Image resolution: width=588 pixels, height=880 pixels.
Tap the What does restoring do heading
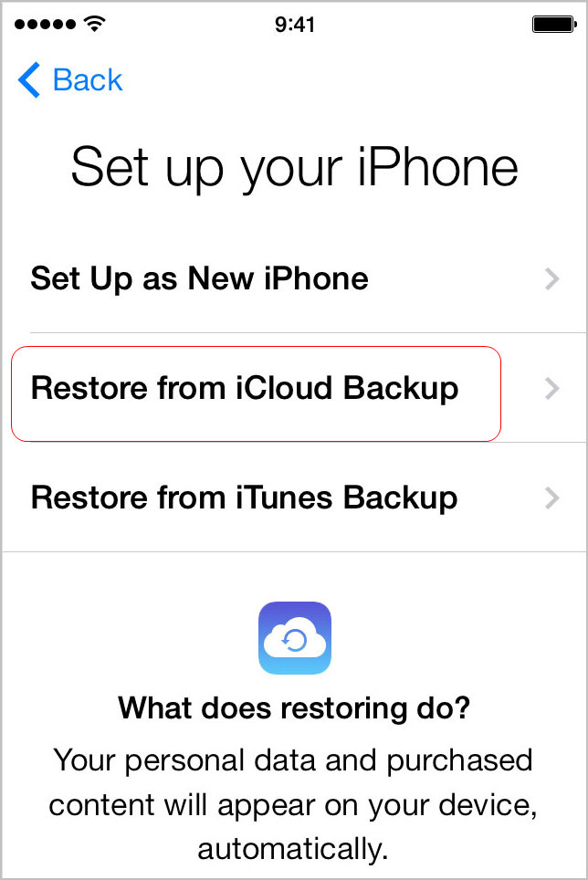click(294, 707)
